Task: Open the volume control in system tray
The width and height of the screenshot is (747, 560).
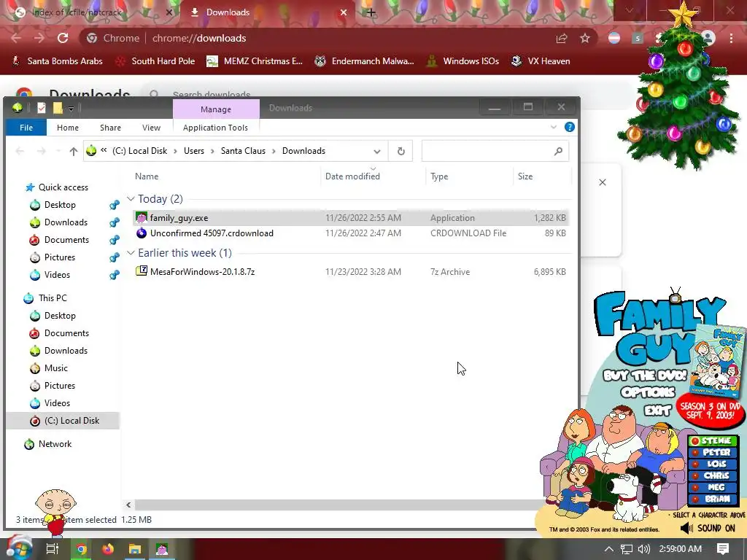Action: tap(643, 549)
